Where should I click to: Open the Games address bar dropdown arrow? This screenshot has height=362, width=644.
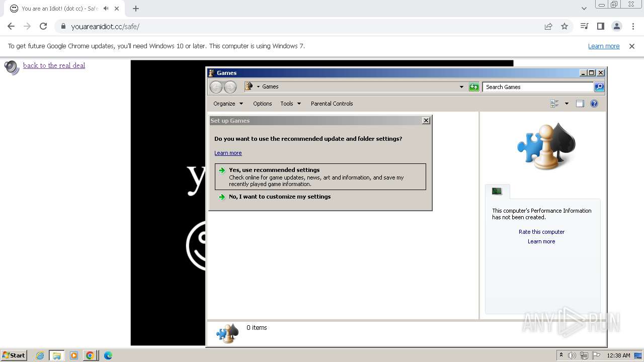[x=461, y=87]
